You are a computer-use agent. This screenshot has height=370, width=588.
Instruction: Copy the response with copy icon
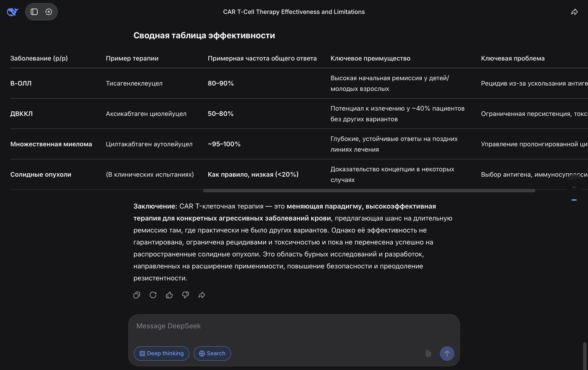pos(137,295)
